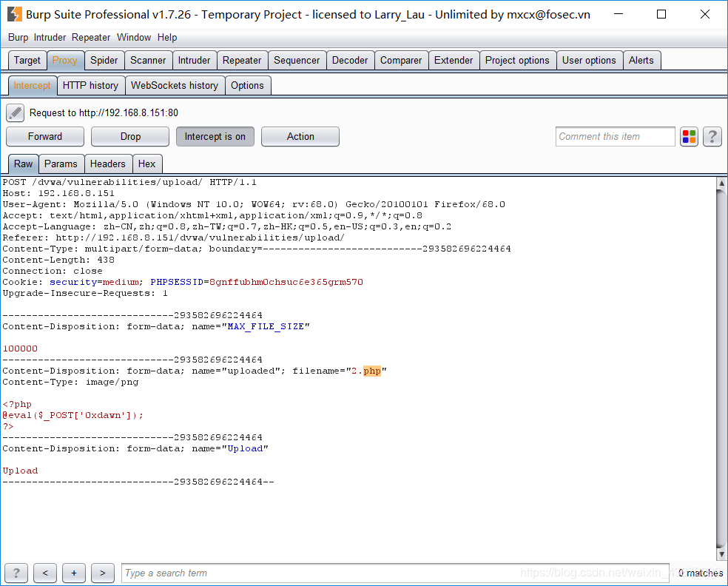Select the Proxy tab
This screenshot has height=586, width=728.
tap(65, 61)
